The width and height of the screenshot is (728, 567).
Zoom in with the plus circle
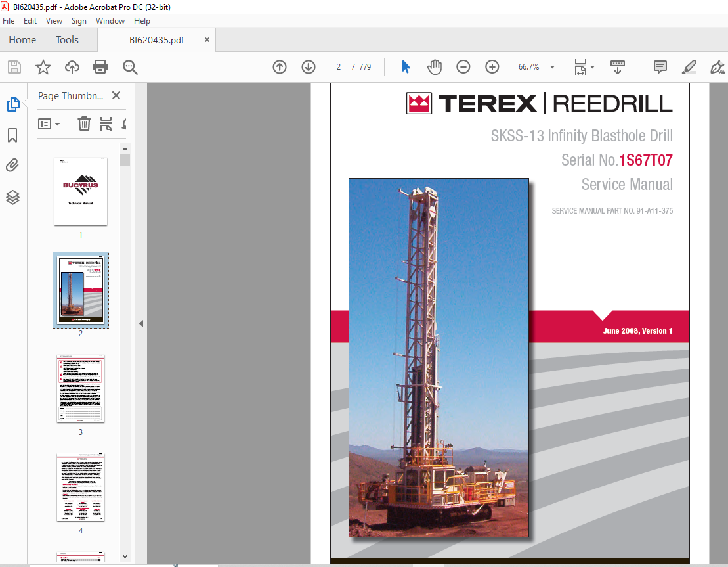pos(492,67)
